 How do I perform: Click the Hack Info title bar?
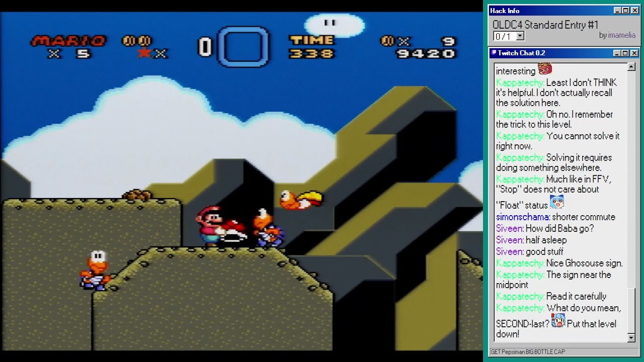click(x=563, y=11)
